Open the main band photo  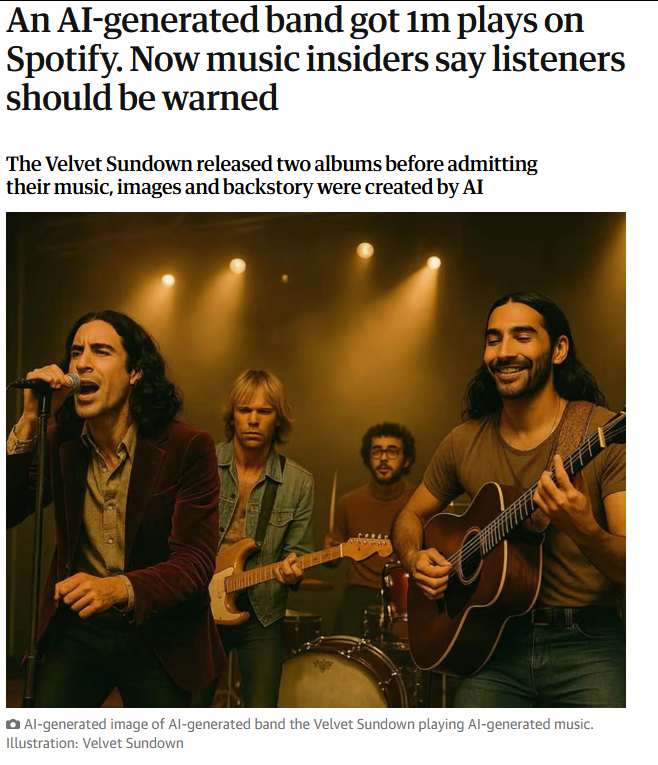[x=316, y=460]
